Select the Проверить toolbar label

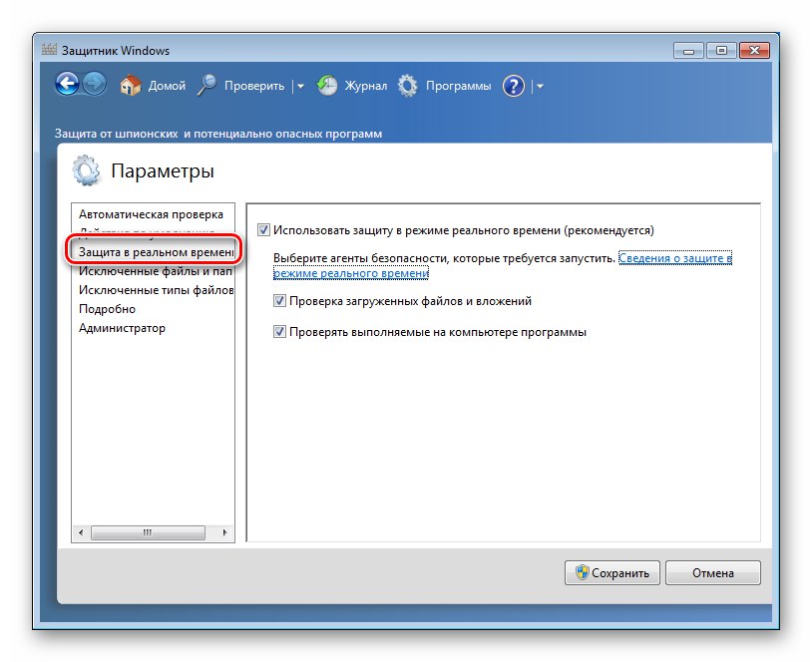[x=254, y=86]
